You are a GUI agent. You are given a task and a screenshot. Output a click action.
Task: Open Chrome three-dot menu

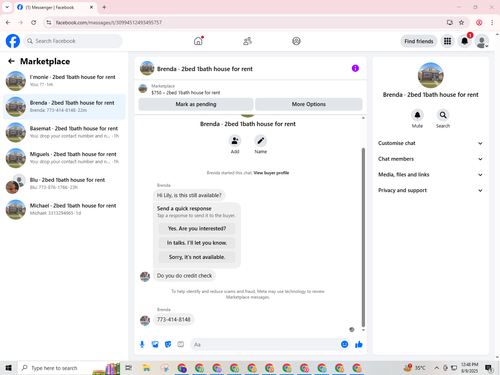[492, 22]
